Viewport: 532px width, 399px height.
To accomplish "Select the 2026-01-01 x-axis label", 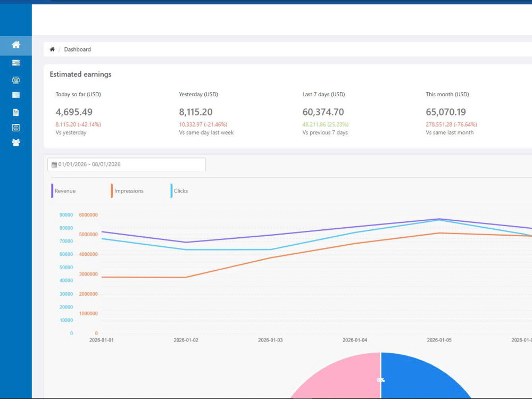I will (x=102, y=340).
